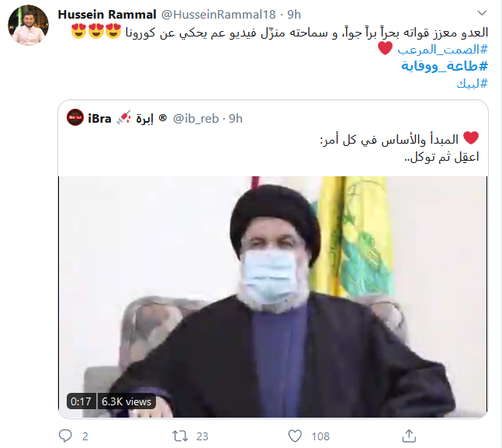Image resolution: width=502 pixels, height=448 pixels.
Task: Like the tweet with heart icon
Action: pos(295,436)
